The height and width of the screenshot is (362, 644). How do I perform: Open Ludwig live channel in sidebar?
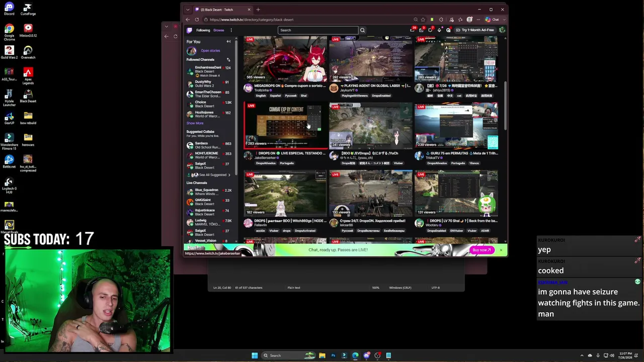208,222
